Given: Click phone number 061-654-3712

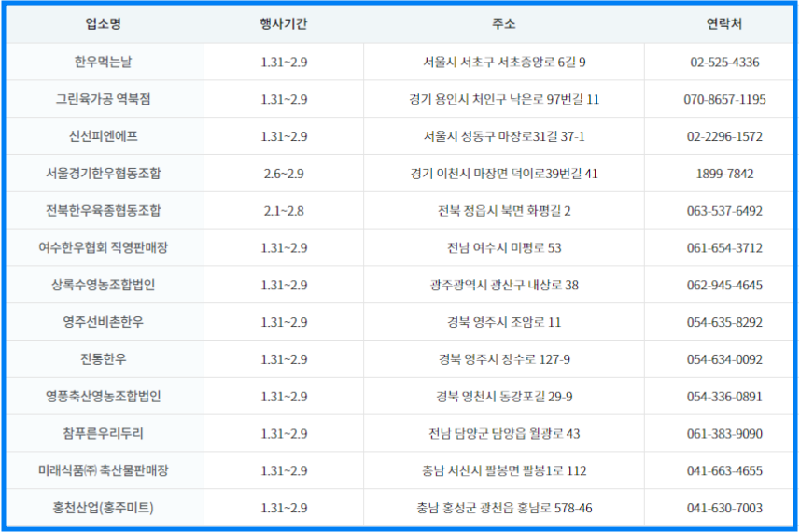Looking at the screenshot, I should point(724,248).
